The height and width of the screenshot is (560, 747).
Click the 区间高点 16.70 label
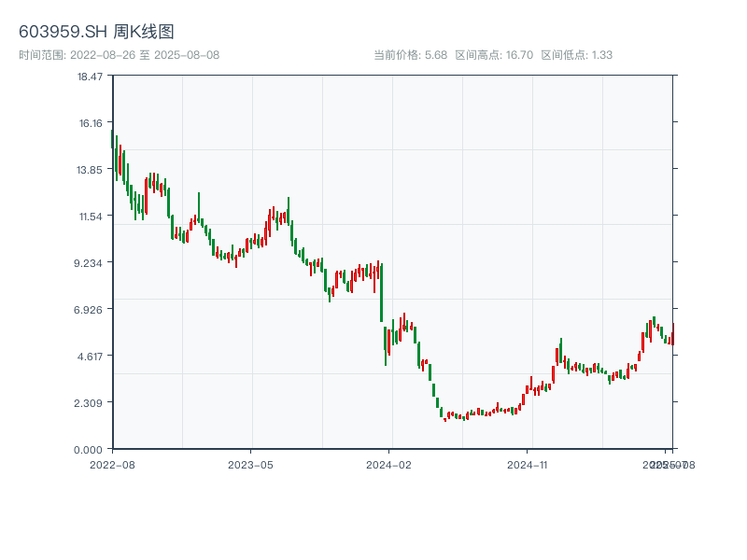(x=494, y=55)
